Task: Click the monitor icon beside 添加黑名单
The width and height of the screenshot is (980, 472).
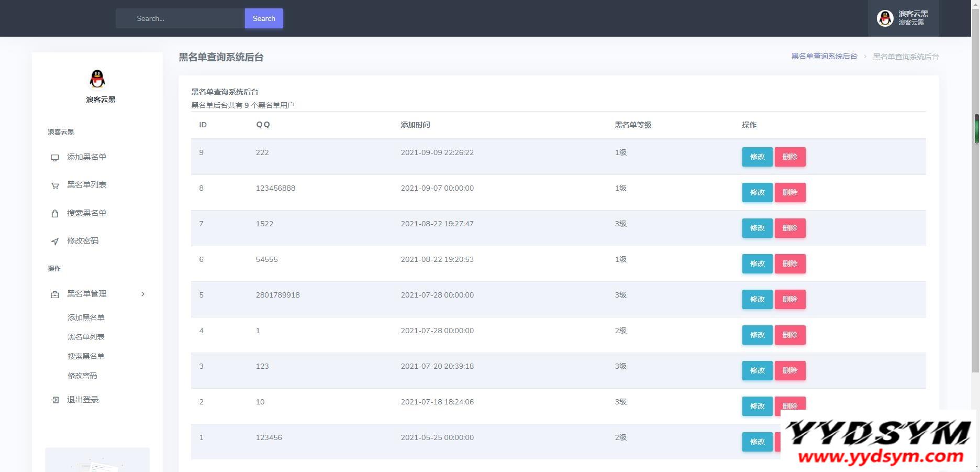Action: (x=54, y=158)
